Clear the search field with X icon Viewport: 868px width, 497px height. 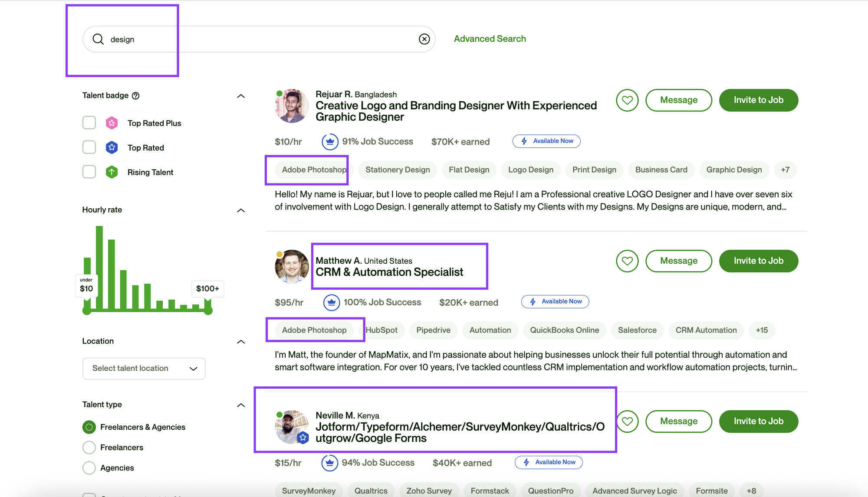coord(424,39)
